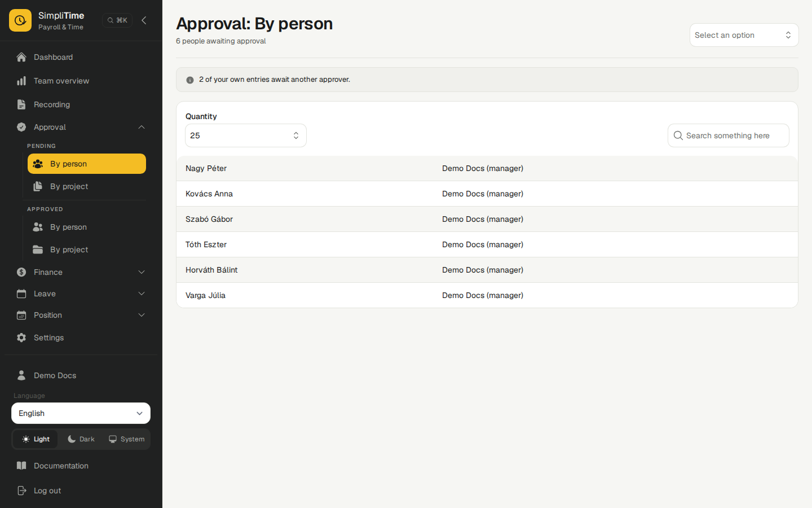The height and width of the screenshot is (508, 812).
Task: Open Pending By project menu item
Action: [x=87, y=186]
